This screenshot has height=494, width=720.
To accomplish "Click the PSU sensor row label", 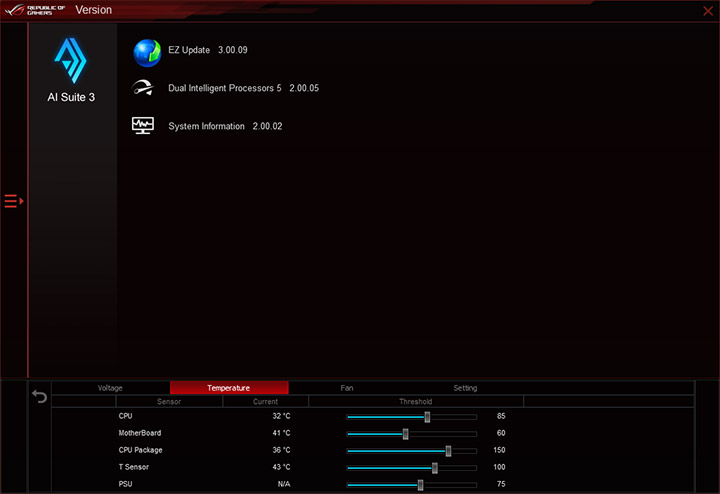I will (x=125, y=484).
